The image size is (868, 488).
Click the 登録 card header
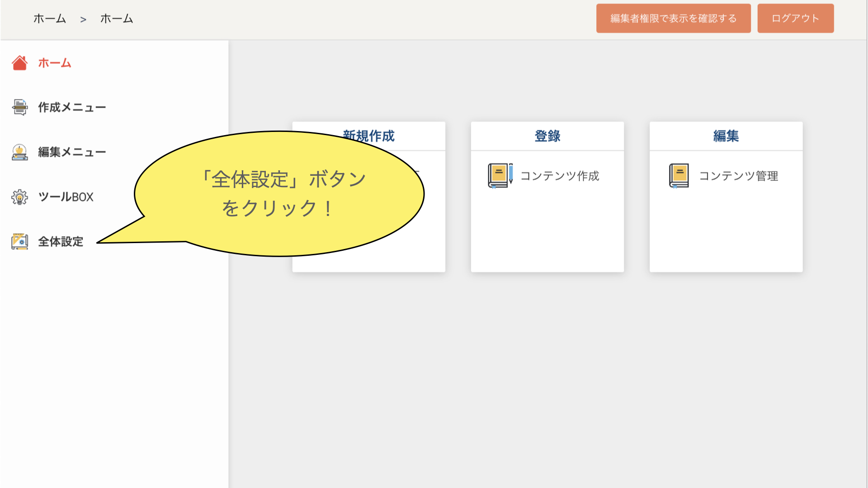pyautogui.click(x=547, y=136)
